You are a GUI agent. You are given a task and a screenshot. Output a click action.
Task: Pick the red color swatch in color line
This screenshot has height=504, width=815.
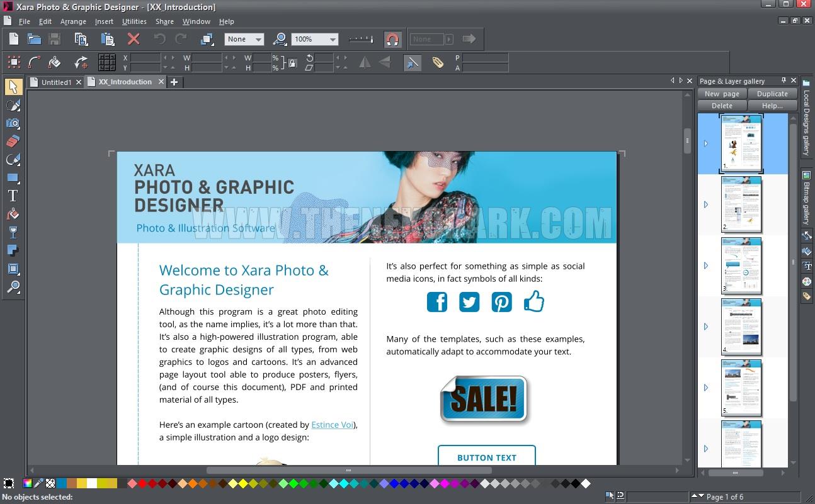point(143,483)
